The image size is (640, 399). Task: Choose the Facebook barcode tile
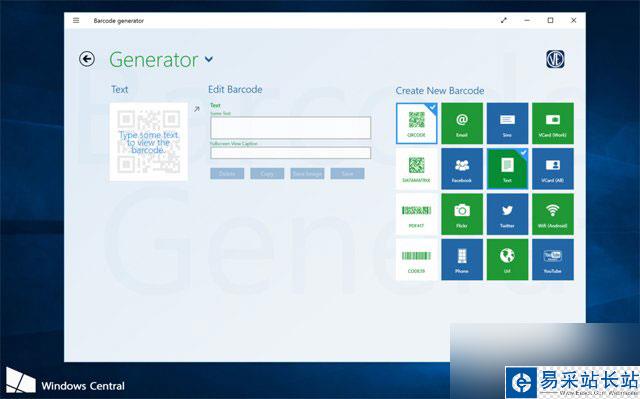pyautogui.click(x=462, y=168)
